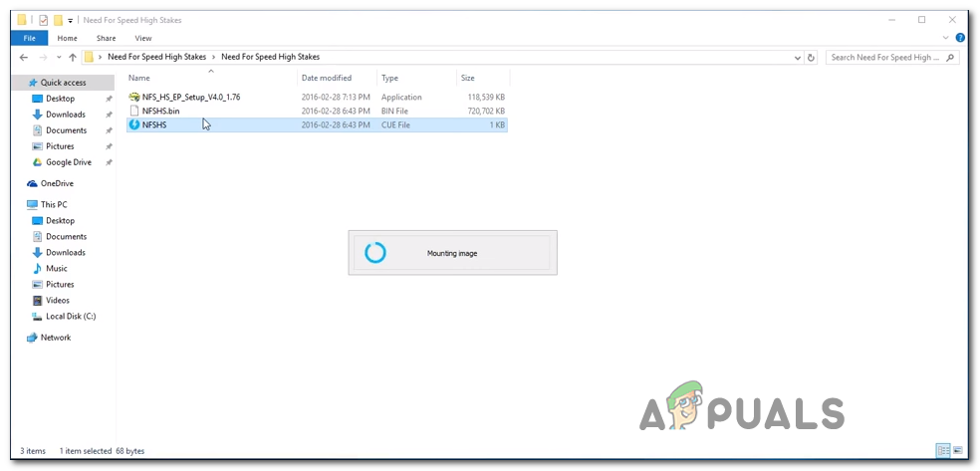980x471 pixels.
Task: Click the 2016-02-28 7:13 PM date cell
Action: click(336, 98)
